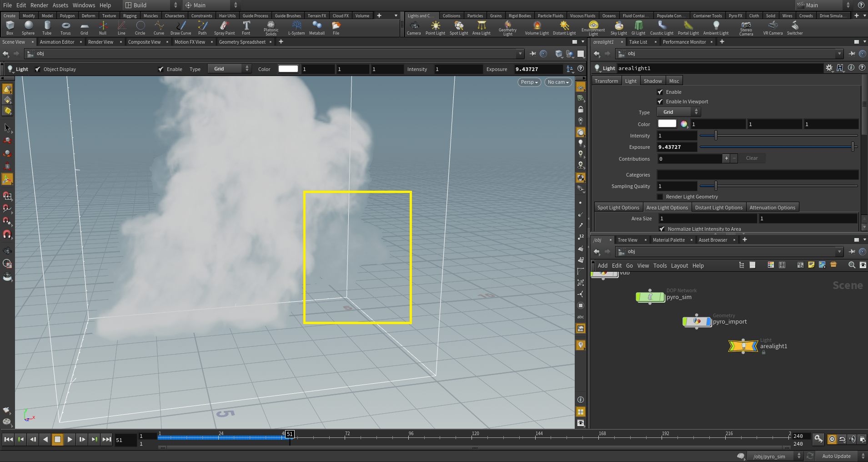Jump to the first frame
The height and width of the screenshot is (462, 868).
click(8, 439)
